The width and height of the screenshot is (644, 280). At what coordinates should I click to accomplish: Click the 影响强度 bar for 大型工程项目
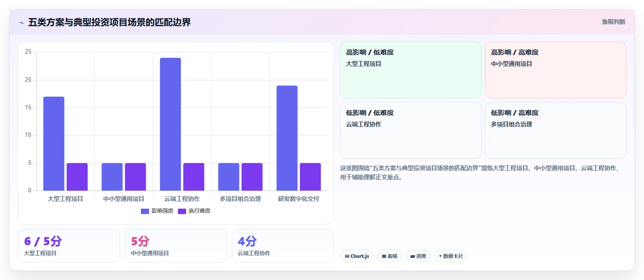(x=54, y=144)
